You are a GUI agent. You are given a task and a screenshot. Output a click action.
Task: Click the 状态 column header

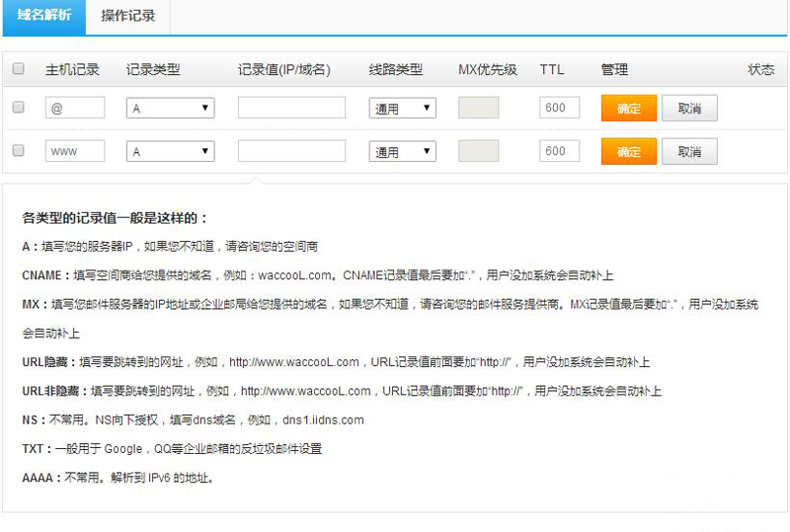(760, 69)
